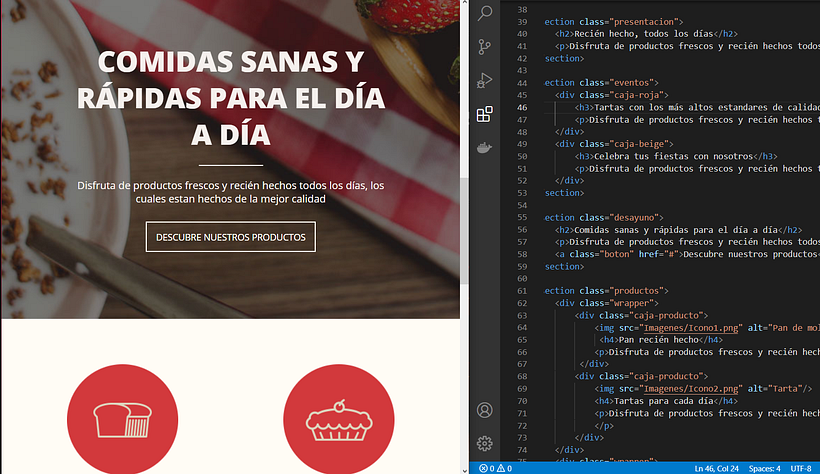Open the Docker view in activity bar
This screenshot has height=474, width=820.
point(485,148)
